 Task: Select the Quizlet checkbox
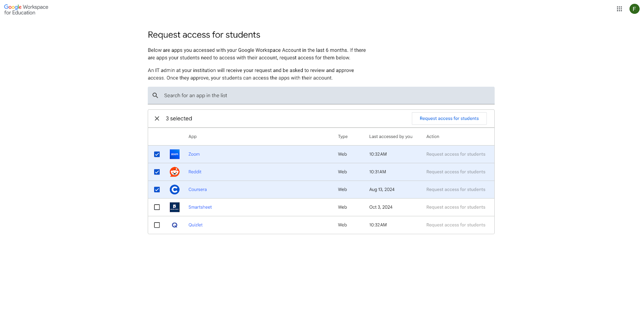click(157, 225)
